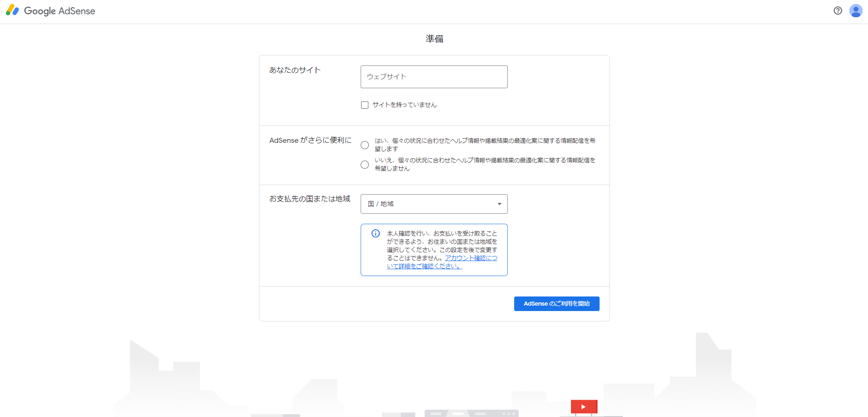Check the サイトを持っていません checkbox
This screenshot has height=417, width=868.
[365, 105]
